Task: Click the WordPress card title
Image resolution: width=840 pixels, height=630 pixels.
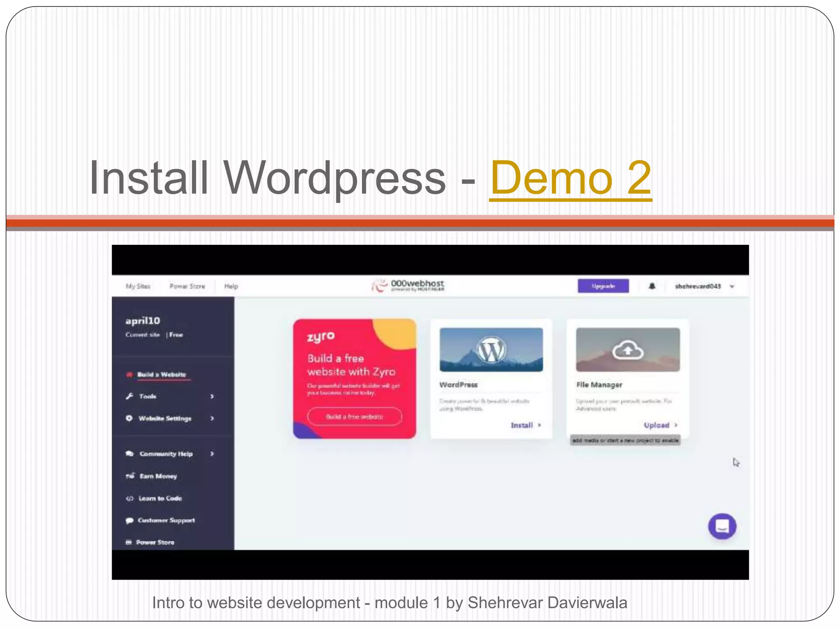Action: (458, 385)
